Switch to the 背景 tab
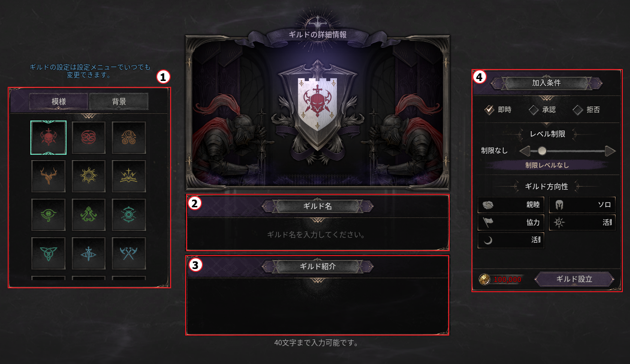This screenshot has width=630, height=364. [119, 102]
